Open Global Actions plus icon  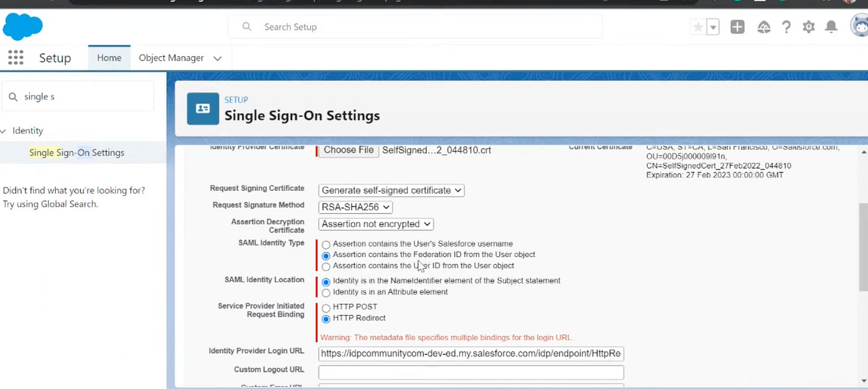click(737, 27)
